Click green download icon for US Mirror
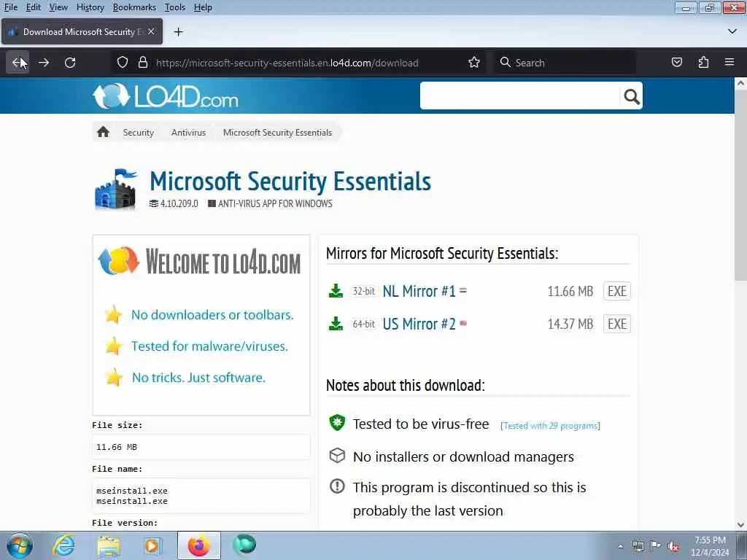 click(336, 324)
